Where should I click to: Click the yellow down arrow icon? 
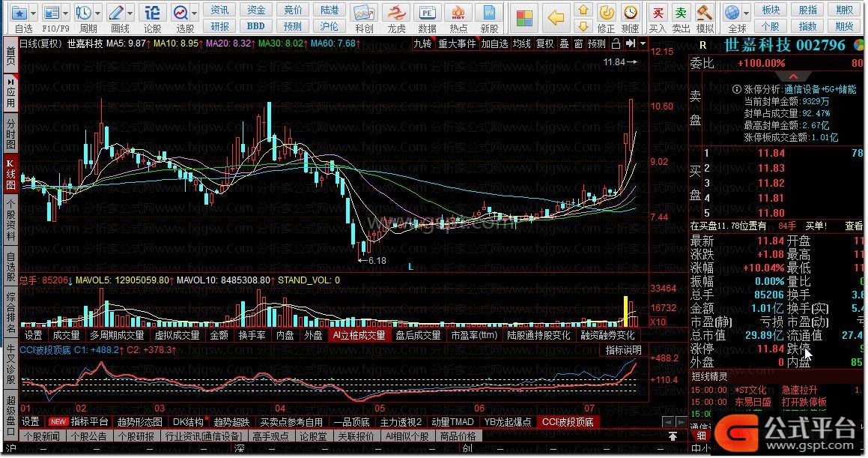click(583, 25)
